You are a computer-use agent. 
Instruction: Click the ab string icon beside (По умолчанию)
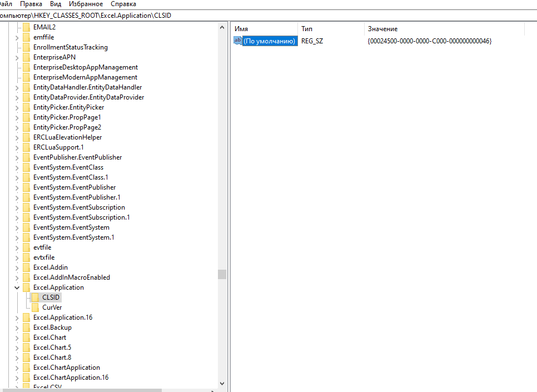tap(237, 41)
